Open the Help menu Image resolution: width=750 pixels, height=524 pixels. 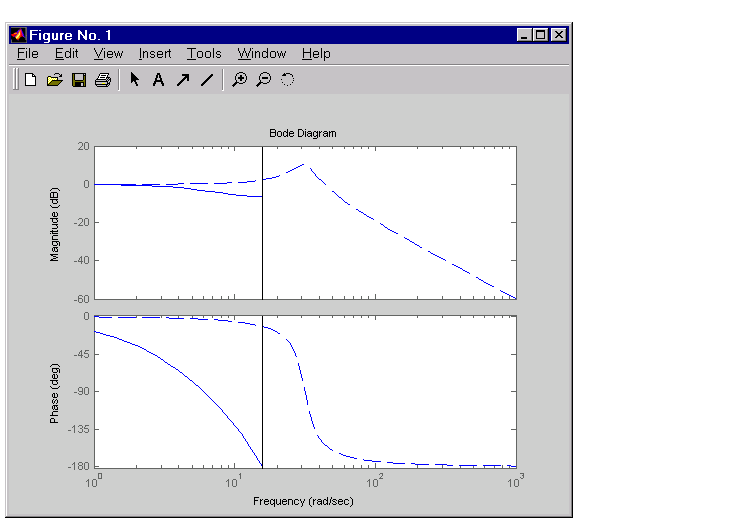click(x=316, y=54)
